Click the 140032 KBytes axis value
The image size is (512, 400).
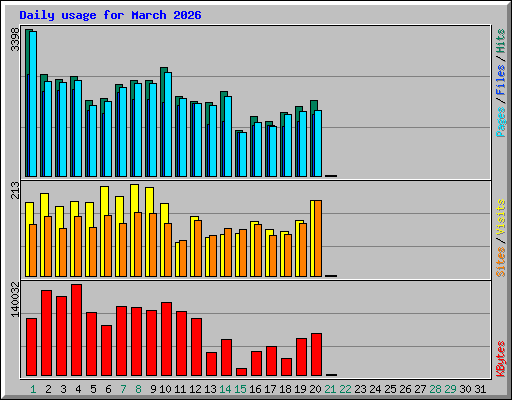15,299
